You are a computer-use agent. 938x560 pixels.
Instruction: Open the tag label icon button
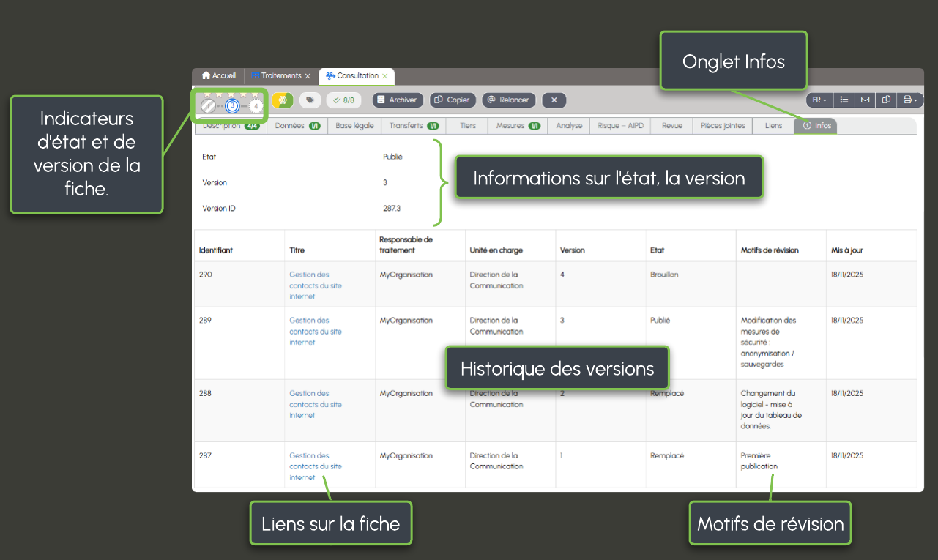point(310,100)
